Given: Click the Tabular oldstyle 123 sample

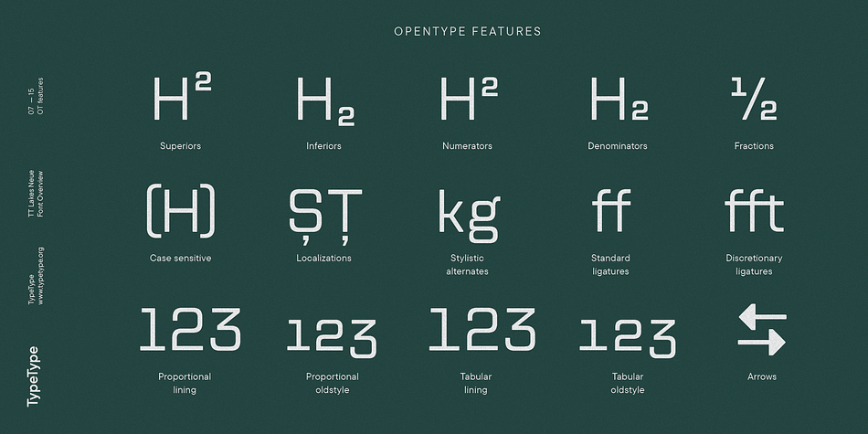Looking at the screenshot, I should pos(628,338).
